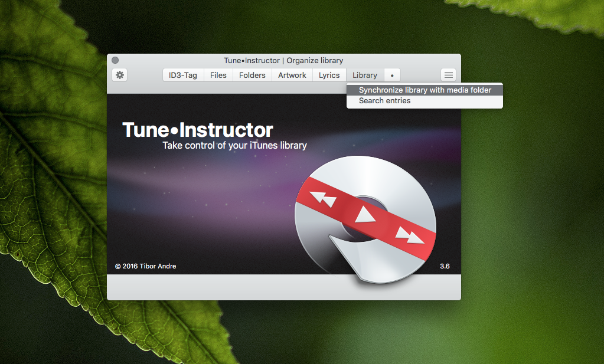Click the Library tab
The image size is (604, 364).
(x=365, y=76)
